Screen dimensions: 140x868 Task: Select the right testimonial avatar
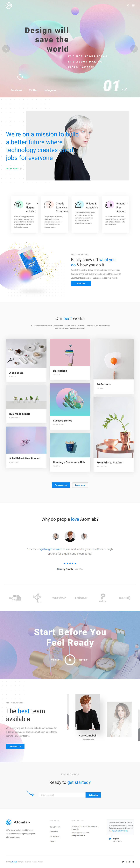[x=84, y=536]
